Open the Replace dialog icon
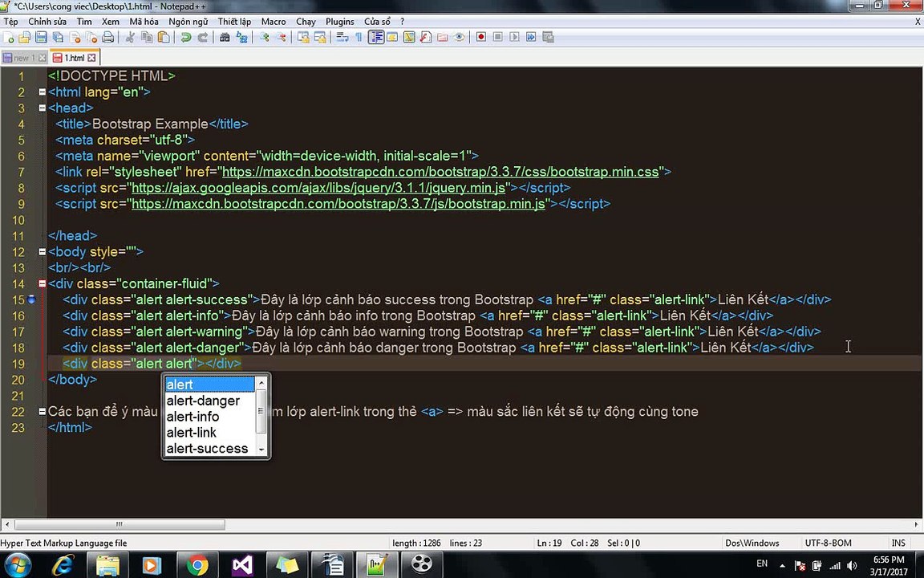 241,37
